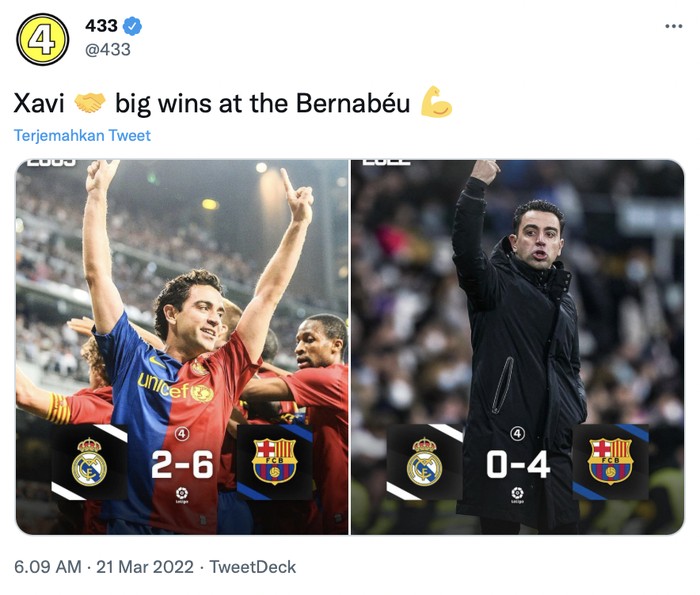Click the Barcelona crest beside 2-6
The image size is (700, 595).
point(274,462)
